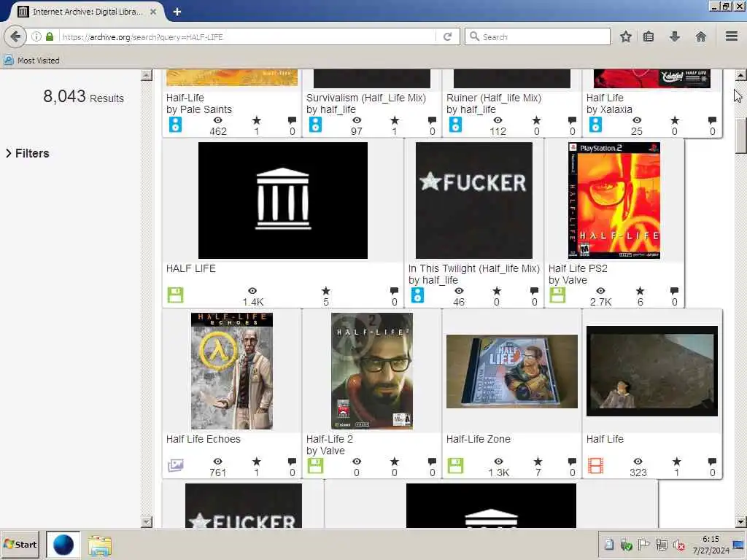This screenshot has height=560, width=747.
Task: Open the Half-Life Zone title link
Action: 479,439
